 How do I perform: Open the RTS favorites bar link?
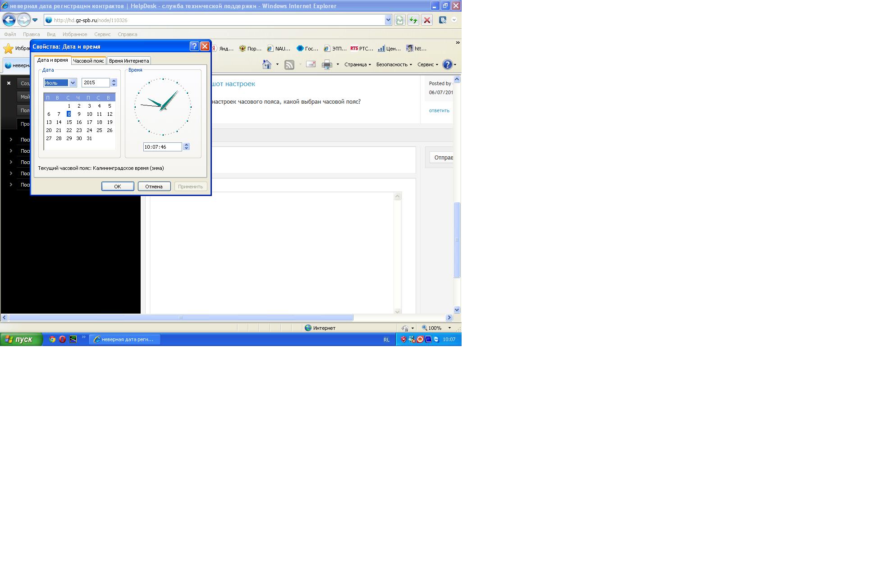(x=362, y=49)
